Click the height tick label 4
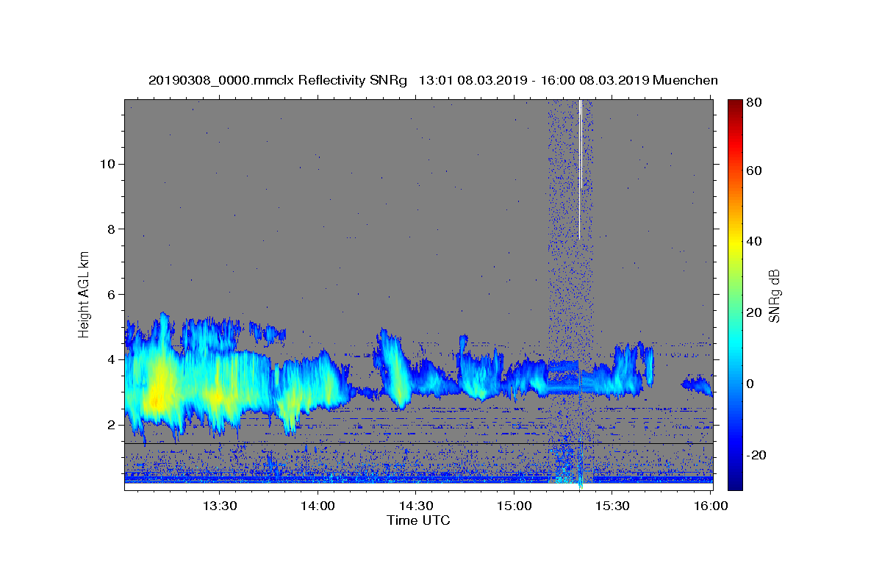 (x=110, y=360)
